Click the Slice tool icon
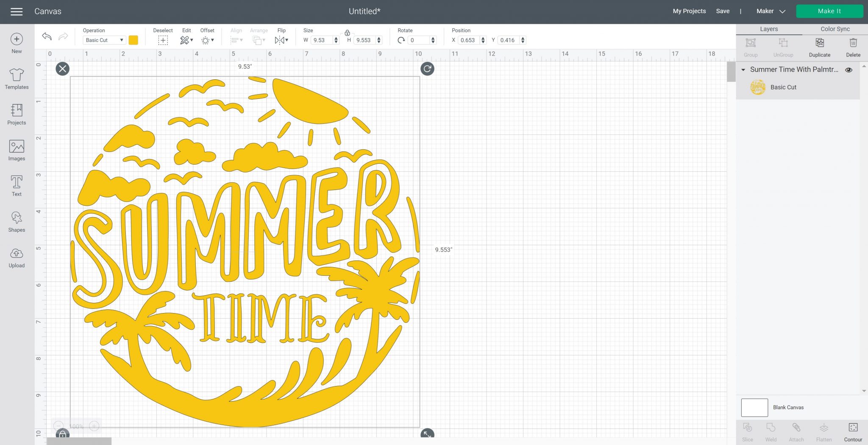 coord(748,427)
